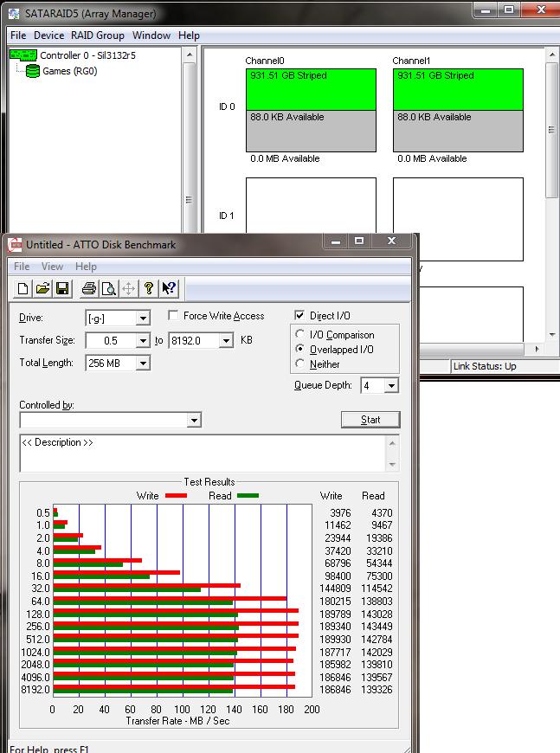Click Channel1 gray 88.0 KB Available block
The height and width of the screenshot is (753, 560).
458,131
